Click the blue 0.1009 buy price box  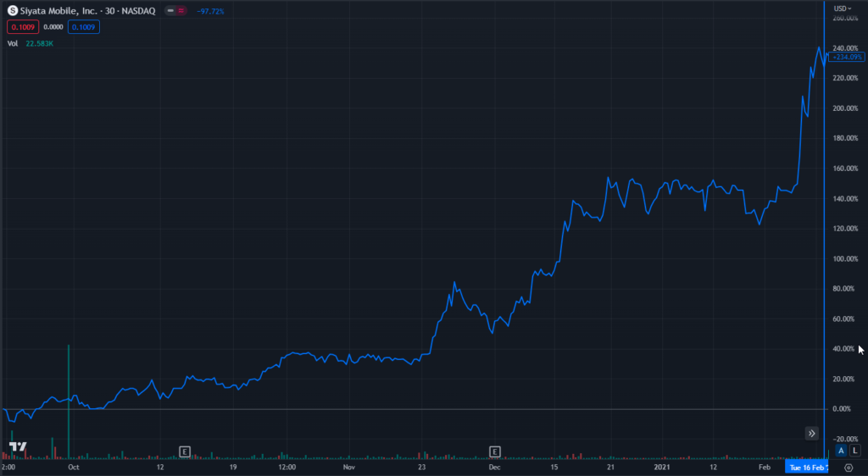click(x=84, y=27)
